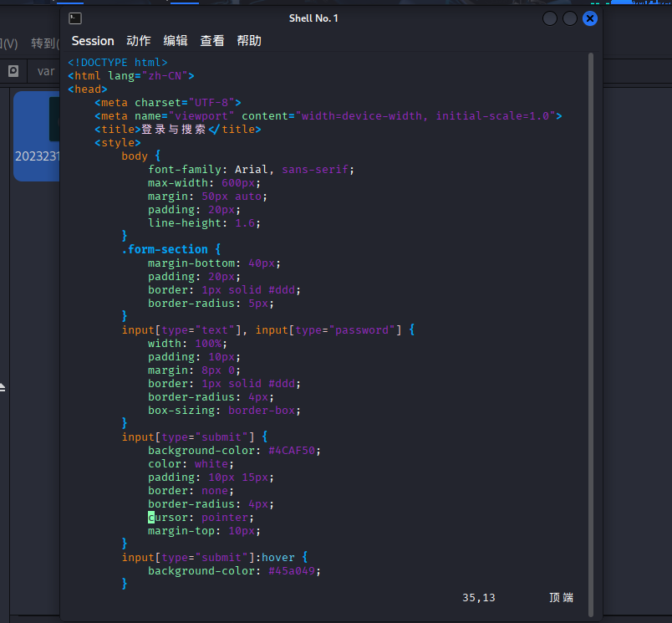This screenshot has height=623, width=672.
Task: Click the 'input[type="password"]' selector text
Action: (x=328, y=330)
